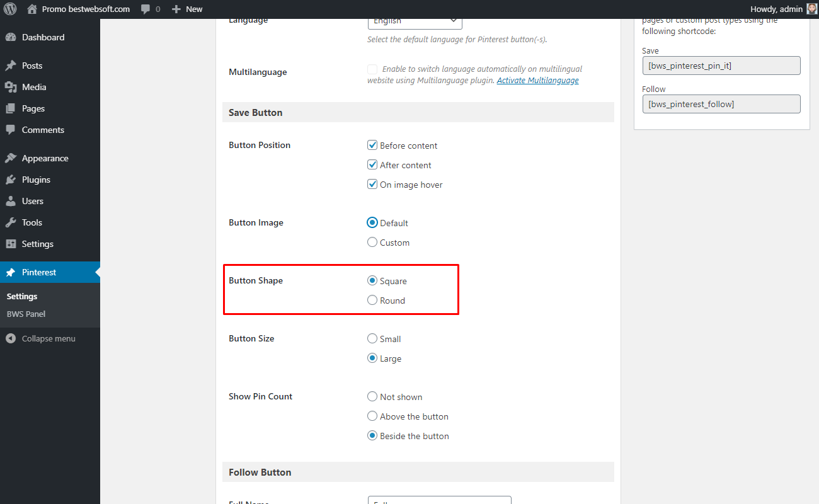
Task: Select Small button size
Action: pos(372,338)
